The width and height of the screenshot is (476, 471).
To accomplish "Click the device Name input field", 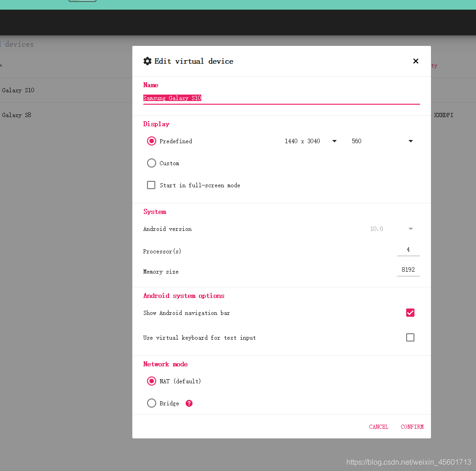I will point(281,98).
